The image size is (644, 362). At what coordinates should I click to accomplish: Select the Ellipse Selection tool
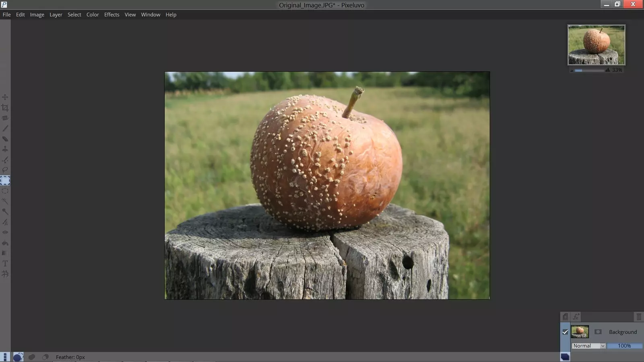point(5,191)
